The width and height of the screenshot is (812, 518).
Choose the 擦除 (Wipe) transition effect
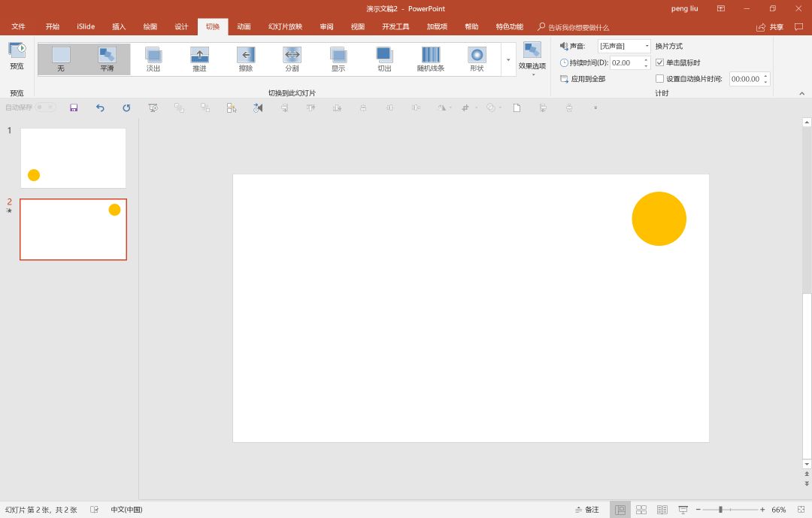tap(246, 59)
